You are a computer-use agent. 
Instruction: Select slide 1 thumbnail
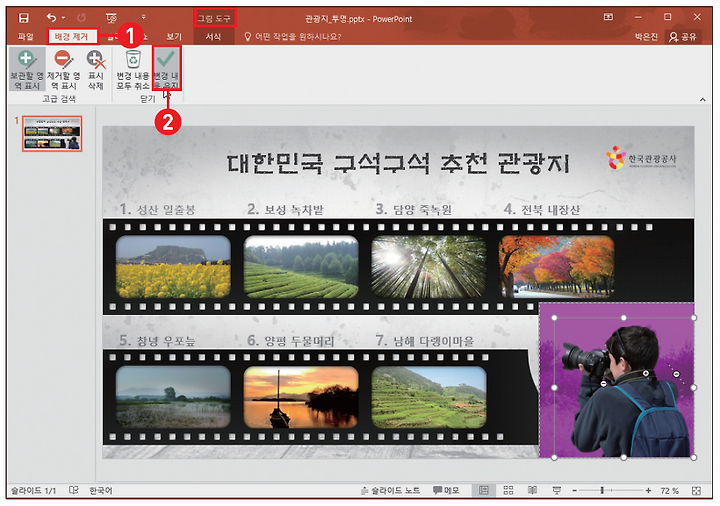point(52,134)
